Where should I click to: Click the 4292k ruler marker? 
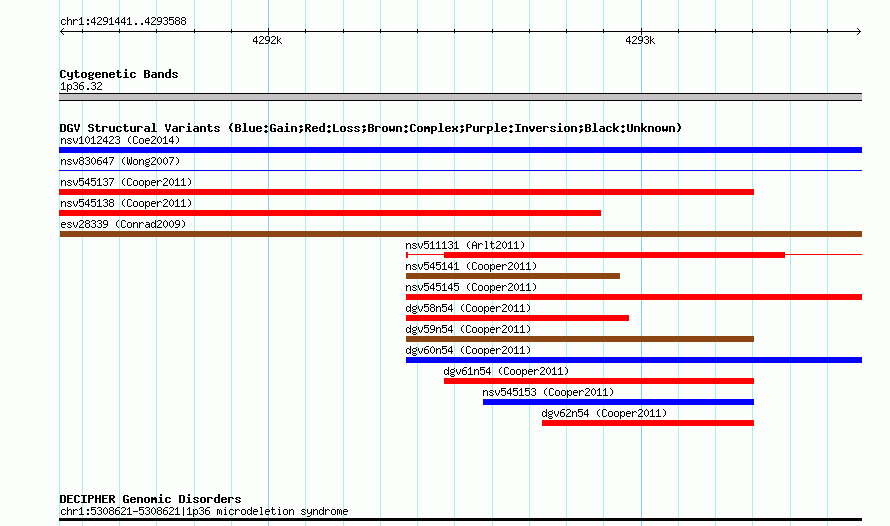coord(267,40)
